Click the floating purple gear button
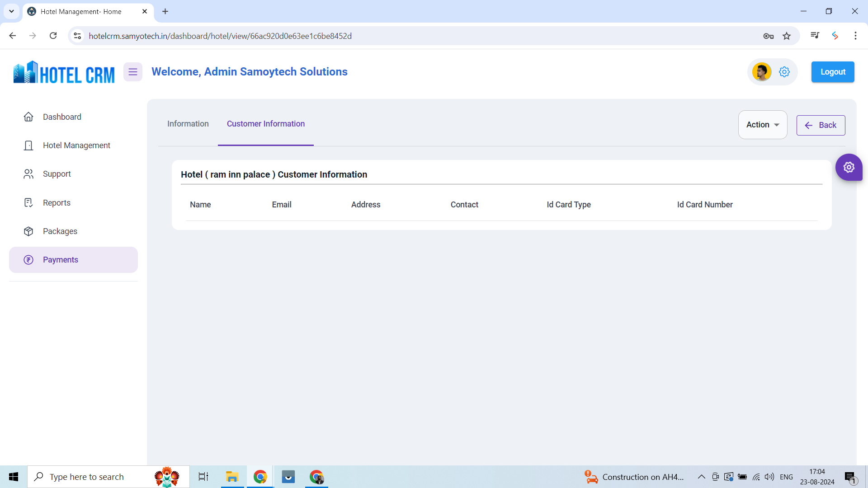 click(849, 167)
